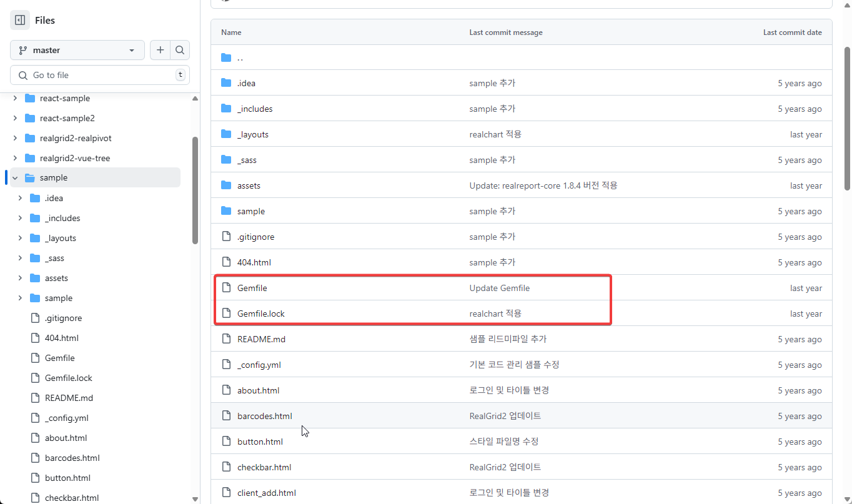
Task: Click file icon of about.html table row
Action: (x=226, y=390)
